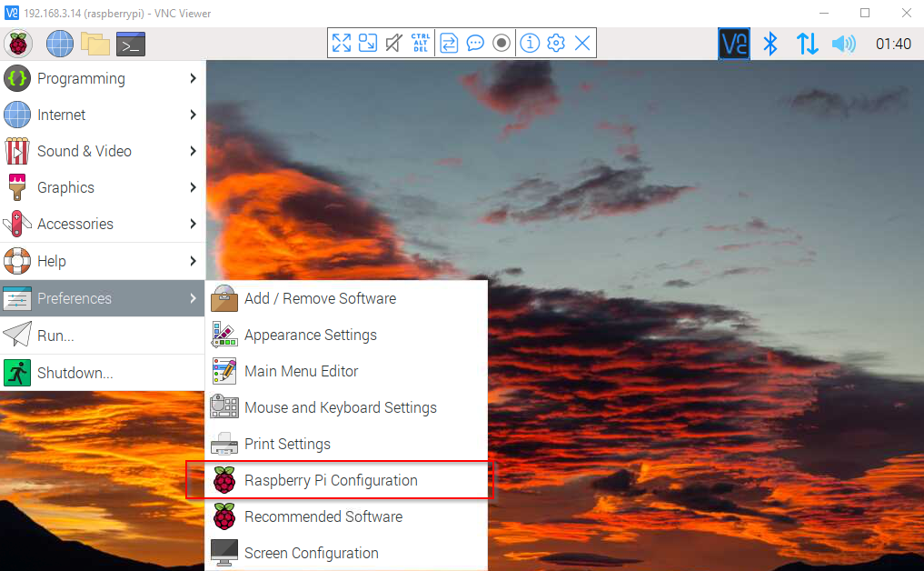Expand Sound & Video submenu arrow
The image size is (924, 571).
point(193,151)
